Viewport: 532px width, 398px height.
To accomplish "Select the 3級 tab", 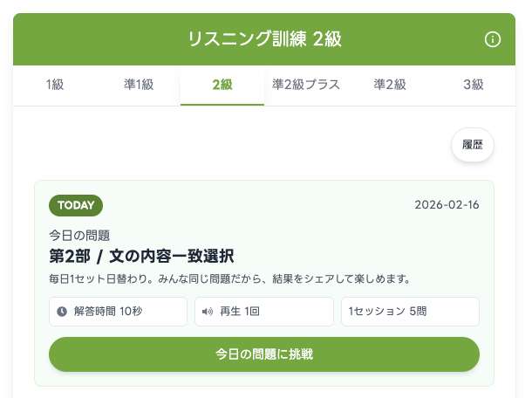I will tap(474, 85).
